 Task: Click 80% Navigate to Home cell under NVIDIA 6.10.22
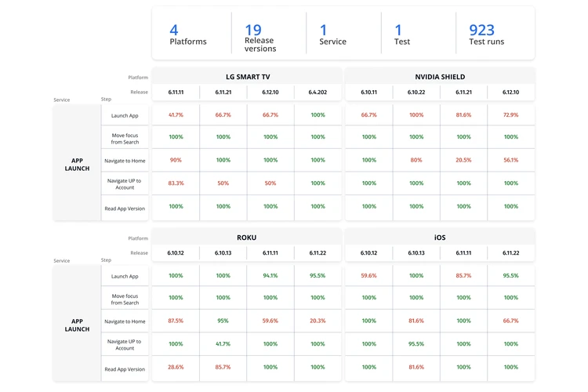[416, 160]
